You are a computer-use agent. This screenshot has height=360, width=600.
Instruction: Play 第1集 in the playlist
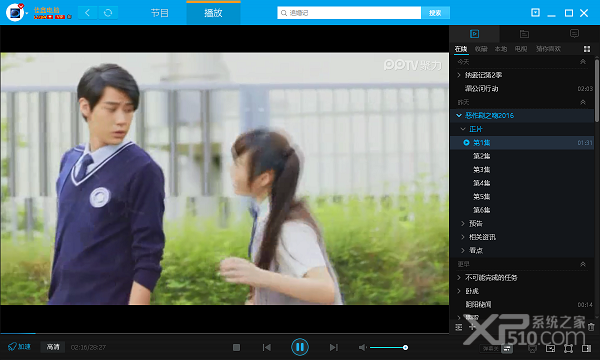[x=522, y=143]
